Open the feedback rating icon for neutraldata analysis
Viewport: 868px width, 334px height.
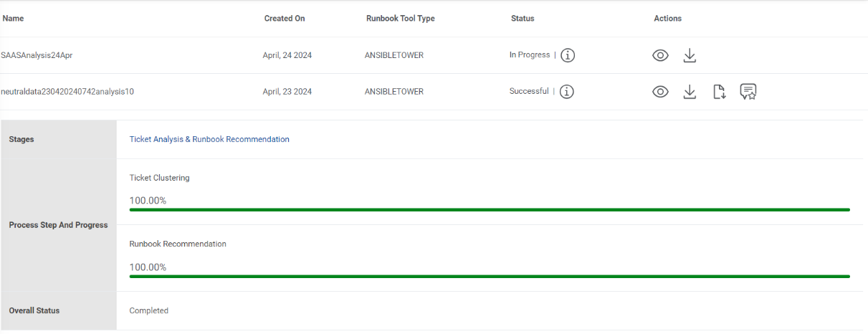tap(748, 92)
